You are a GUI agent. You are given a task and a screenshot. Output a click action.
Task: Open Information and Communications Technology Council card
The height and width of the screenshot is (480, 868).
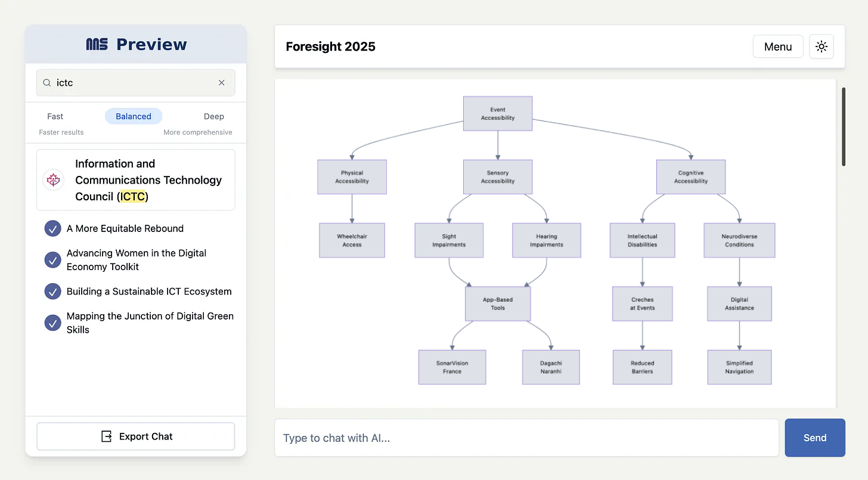(x=136, y=180)
